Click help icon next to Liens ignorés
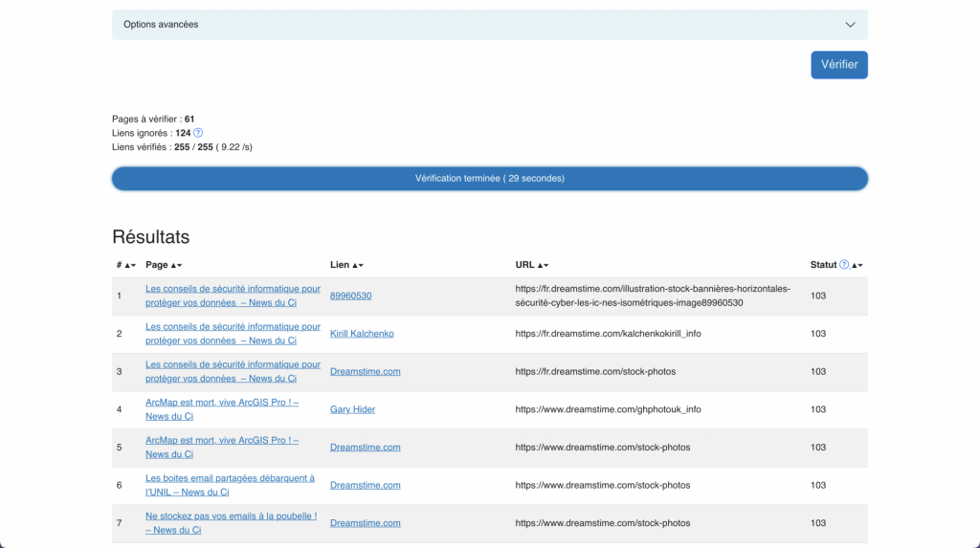 point(198,133)
